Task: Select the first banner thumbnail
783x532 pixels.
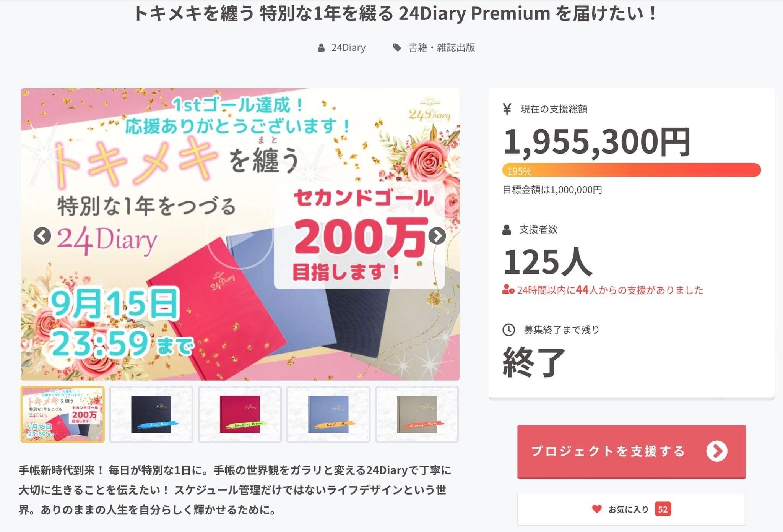Action: pyautogui.click(x=62, y=414)
